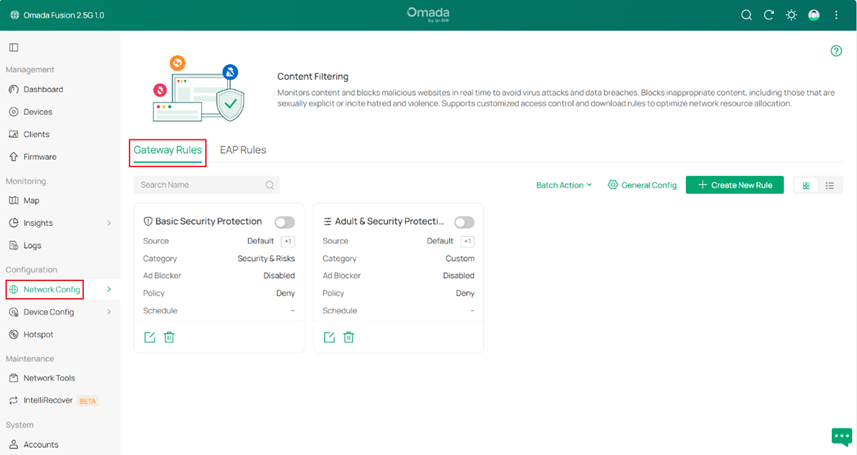Enable the Adult & Security Protection toggle
Image resolution: width=857 pixels, height=455 pixels.
tap(464, 222)
